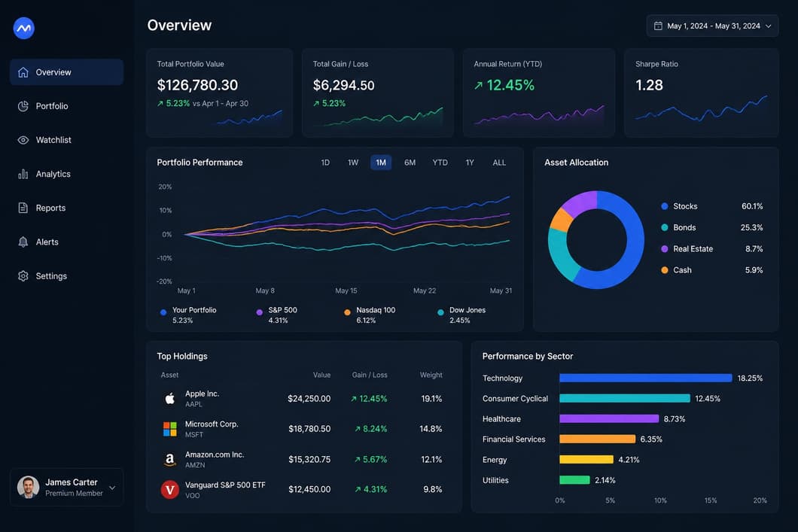This screenshot has height=532, width=798.
Task: Click the Reports document icon
Action: tap(23, 208)
